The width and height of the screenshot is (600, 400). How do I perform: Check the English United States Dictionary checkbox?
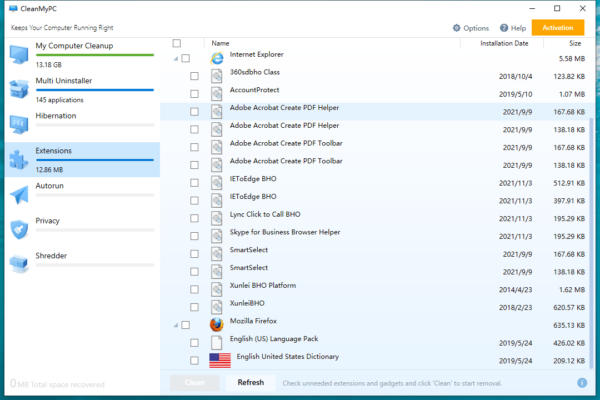[194, 361]
